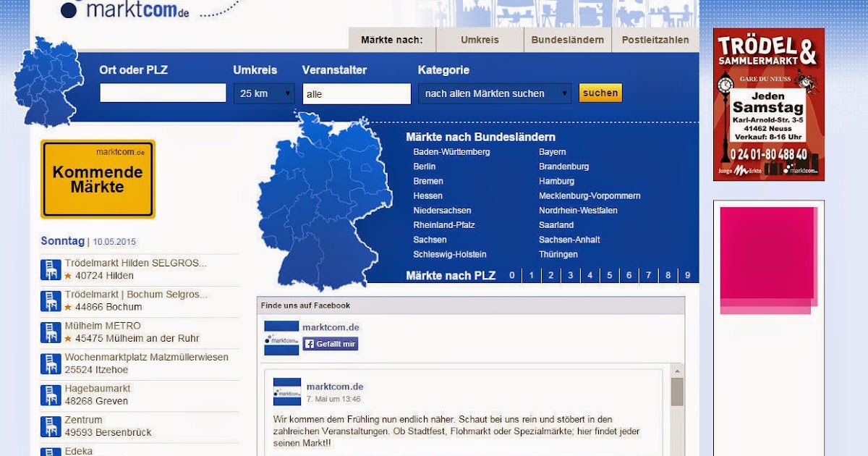The height and width of the screenshot is (456, 868).
Task: Focus the Veranstalter input field
Action: (357, 93)
